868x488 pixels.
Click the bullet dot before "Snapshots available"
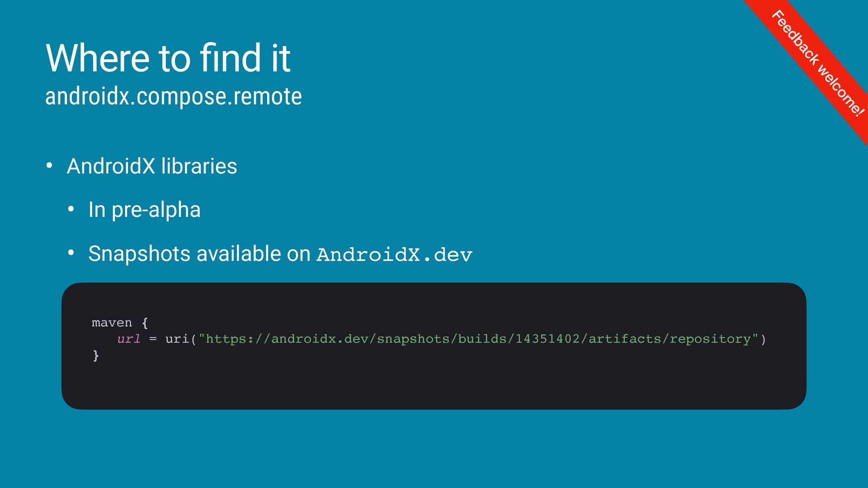71,253
